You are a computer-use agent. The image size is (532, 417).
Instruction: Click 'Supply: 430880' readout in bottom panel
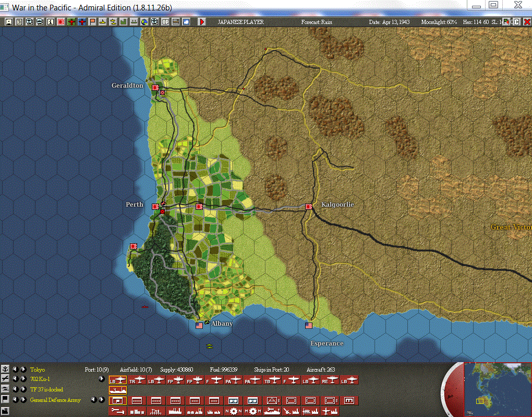tap(176, 370)
